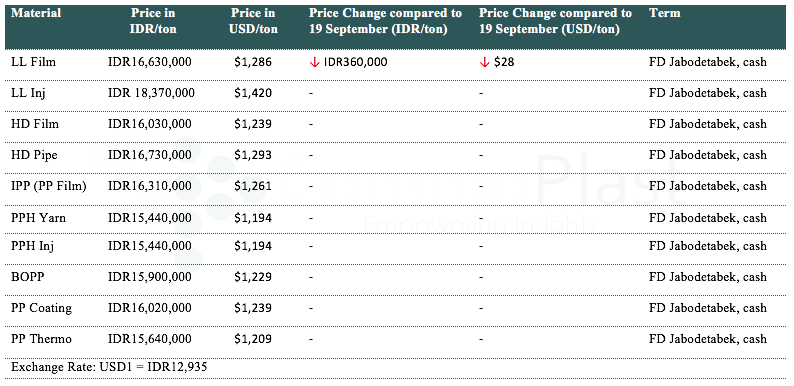
Task: Click the IPP (PP Film) material cell
Action: (49, 186)
